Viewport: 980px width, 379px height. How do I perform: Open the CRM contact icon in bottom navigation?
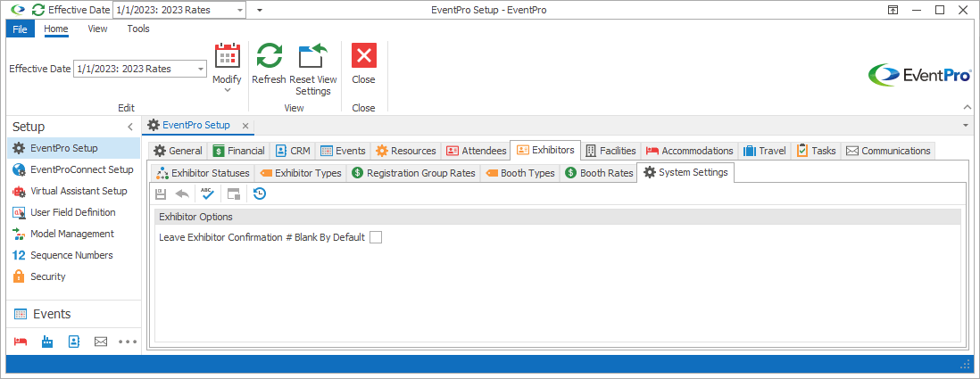(x=74, y=342)
